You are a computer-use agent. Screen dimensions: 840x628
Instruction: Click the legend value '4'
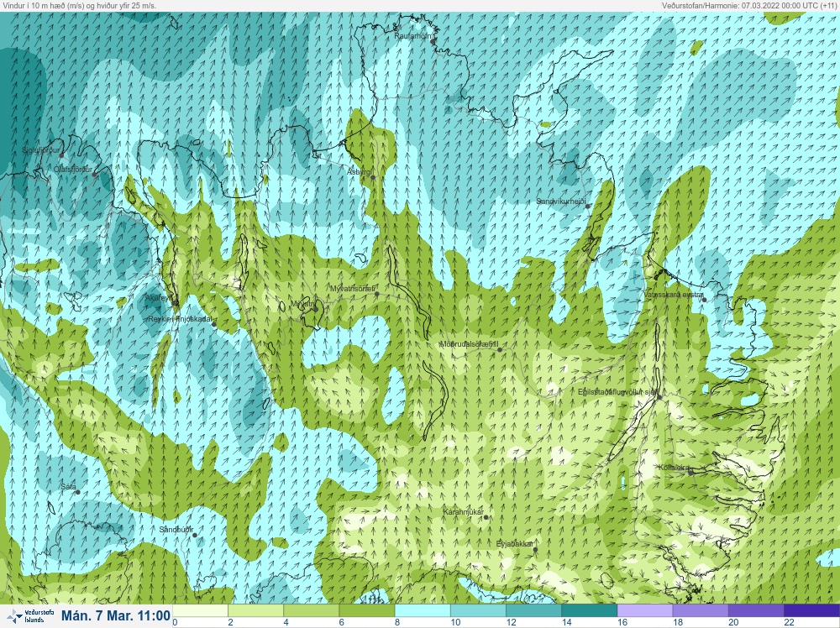pyautogui.click(x=286, y=623)
